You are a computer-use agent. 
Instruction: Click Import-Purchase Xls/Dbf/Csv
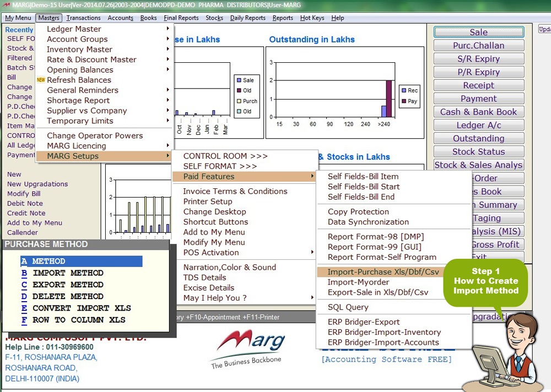click(383, 272)
